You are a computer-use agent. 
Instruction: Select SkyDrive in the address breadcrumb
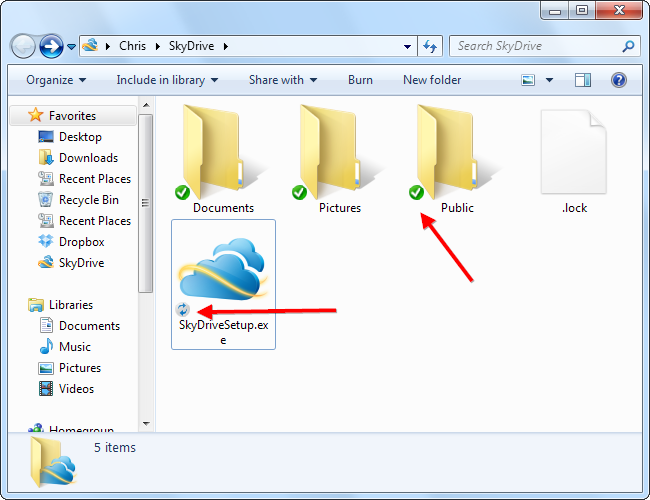pyautogui.click(x=191, y=46)
